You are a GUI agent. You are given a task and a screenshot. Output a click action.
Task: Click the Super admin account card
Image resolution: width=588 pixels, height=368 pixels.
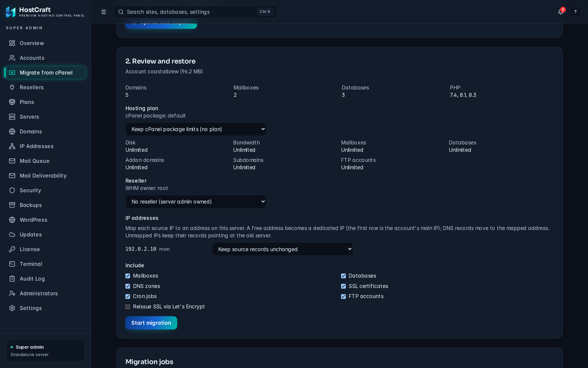45,351
